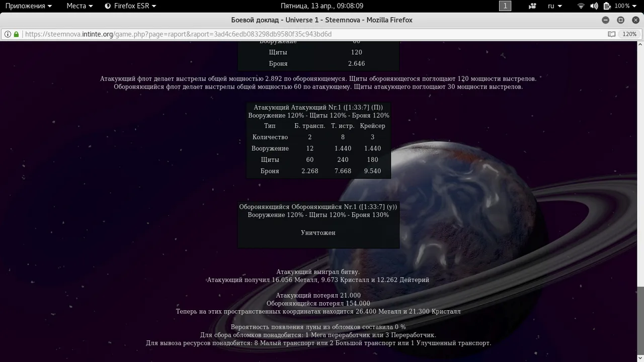
Task: Click the line 'Обороняющийся потерял 154.000'
Action: click(318, 304)
